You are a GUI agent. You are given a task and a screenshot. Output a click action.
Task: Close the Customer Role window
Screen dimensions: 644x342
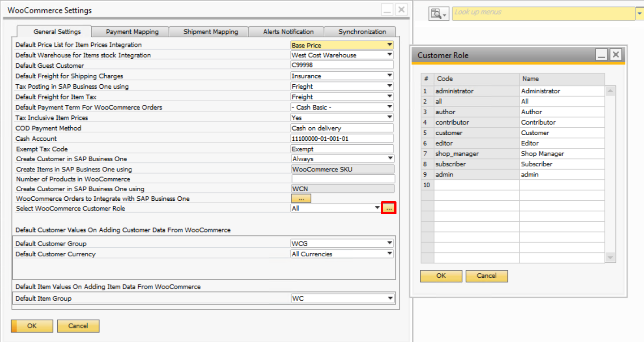coord(615,55)
